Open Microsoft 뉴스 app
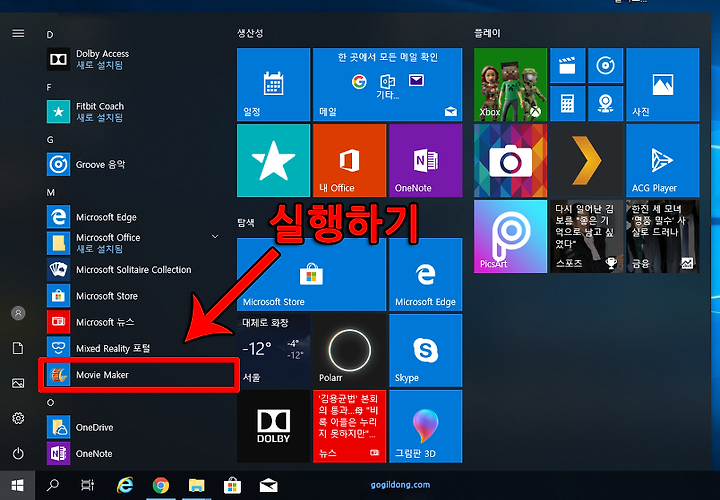Screen dimensions: 720x500 (x=133, y=322)
